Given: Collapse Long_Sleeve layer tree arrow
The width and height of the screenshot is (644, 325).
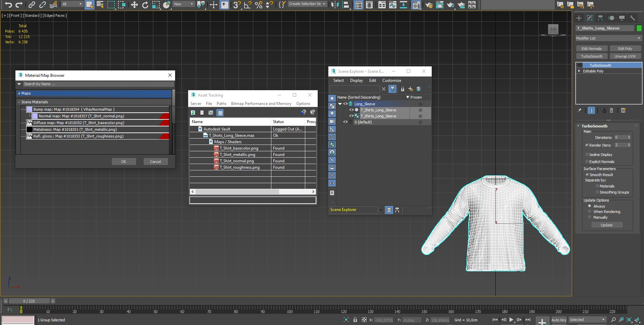Looking at the screenshot, I should click(340, 104).
